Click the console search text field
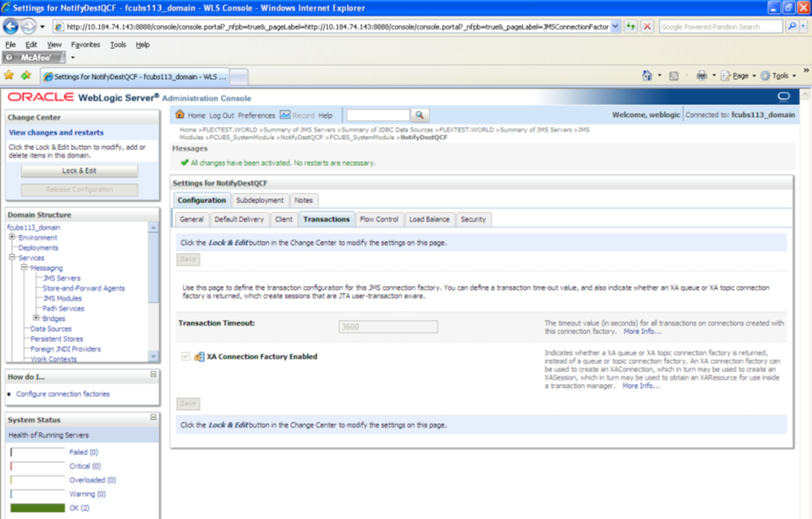Screen dimensions: 812x519 378,115
